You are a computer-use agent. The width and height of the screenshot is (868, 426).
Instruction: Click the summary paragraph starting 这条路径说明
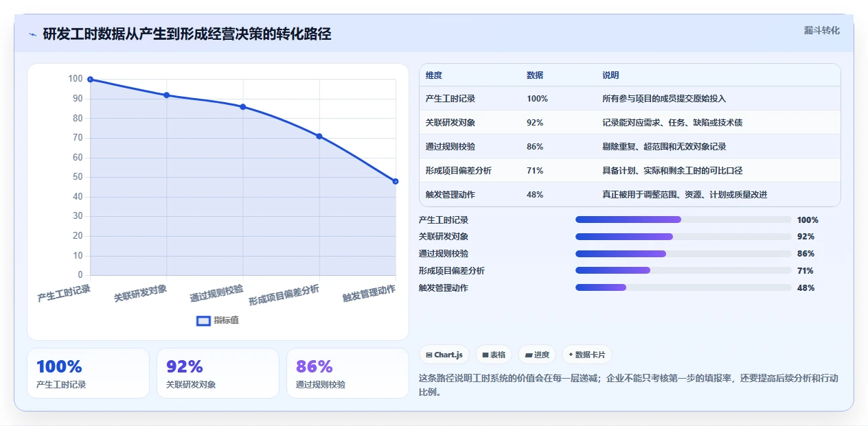[628, 385]
